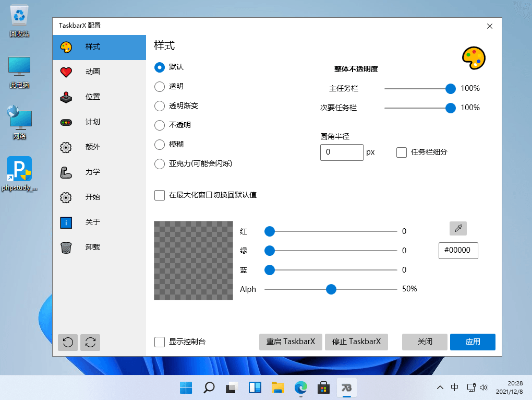The width and height of the screenshot is (532, 400).
Task: Click the 绿 color slider handle
Action: [270, 251]
